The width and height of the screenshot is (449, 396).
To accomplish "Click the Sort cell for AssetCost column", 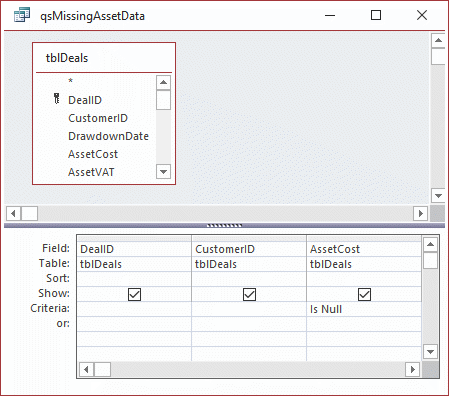I will tap(364, 279).
